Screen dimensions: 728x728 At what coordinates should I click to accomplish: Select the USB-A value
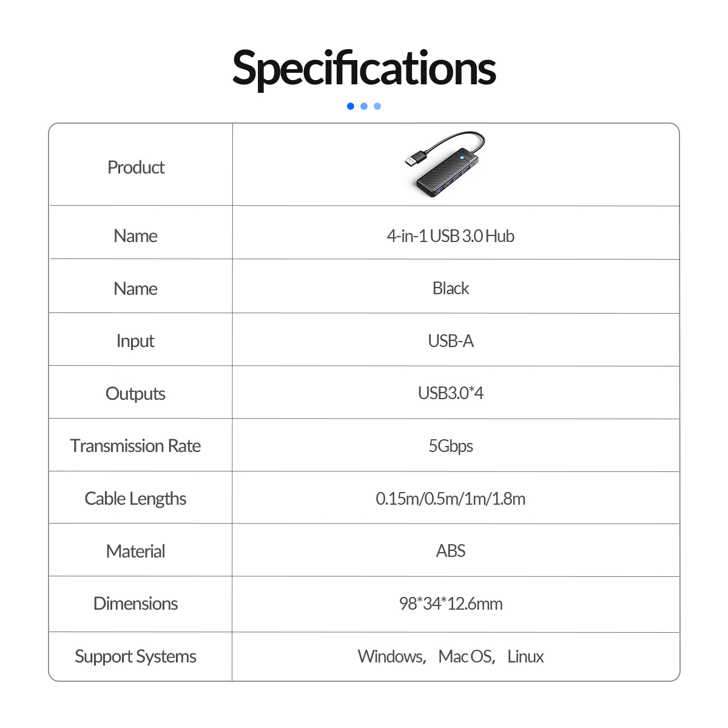pos(451,341)
